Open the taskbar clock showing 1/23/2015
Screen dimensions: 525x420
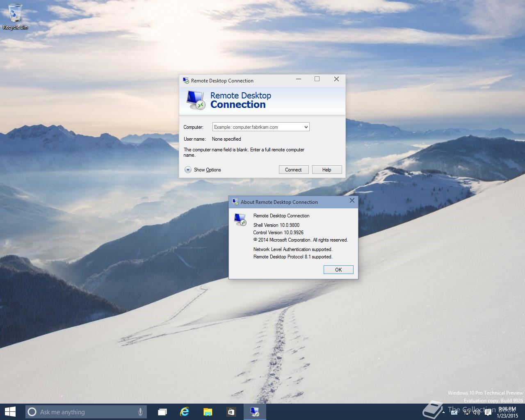pos(508,412)
